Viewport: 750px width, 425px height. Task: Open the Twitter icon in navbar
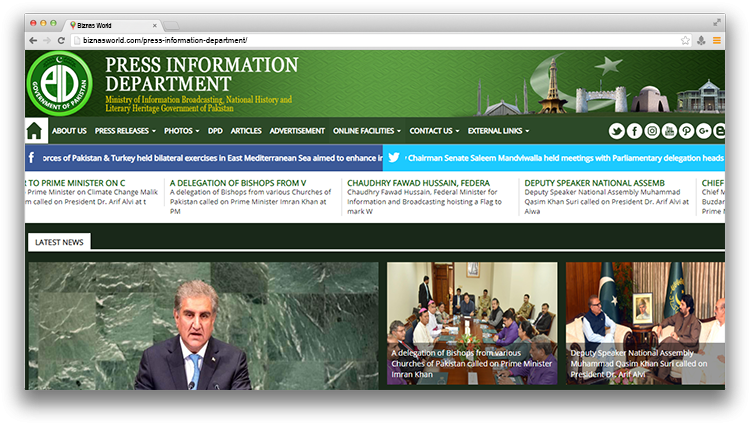point(617,131)
